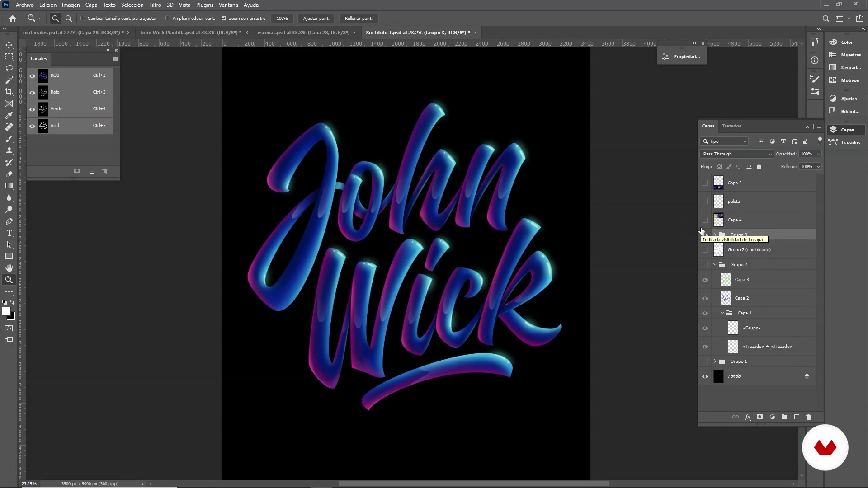This screenshot has height=488, width=868.
Task: Hide the Rojo channel
Action: (x=32, y=92)
